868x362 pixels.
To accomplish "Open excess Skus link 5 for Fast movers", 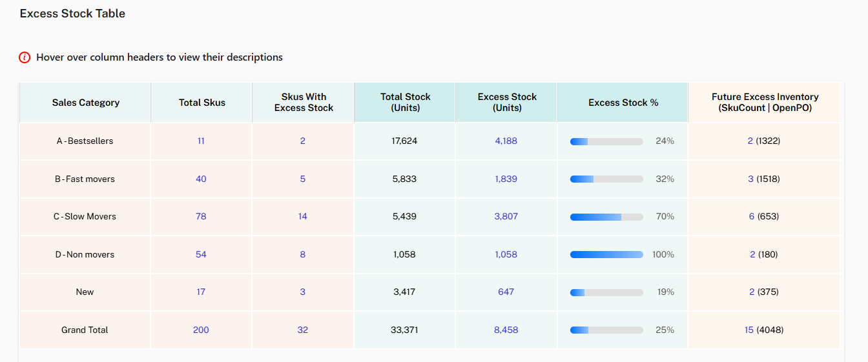I will [303, 179].
